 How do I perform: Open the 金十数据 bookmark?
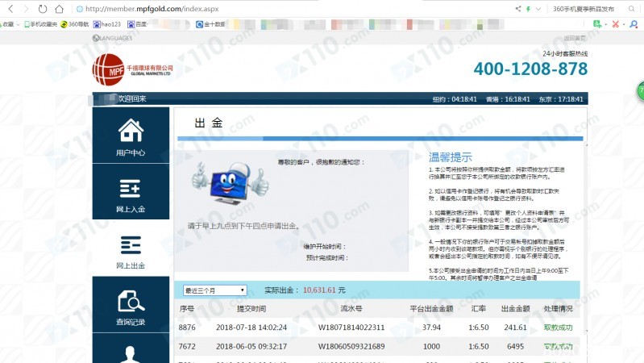coord(210,24)
